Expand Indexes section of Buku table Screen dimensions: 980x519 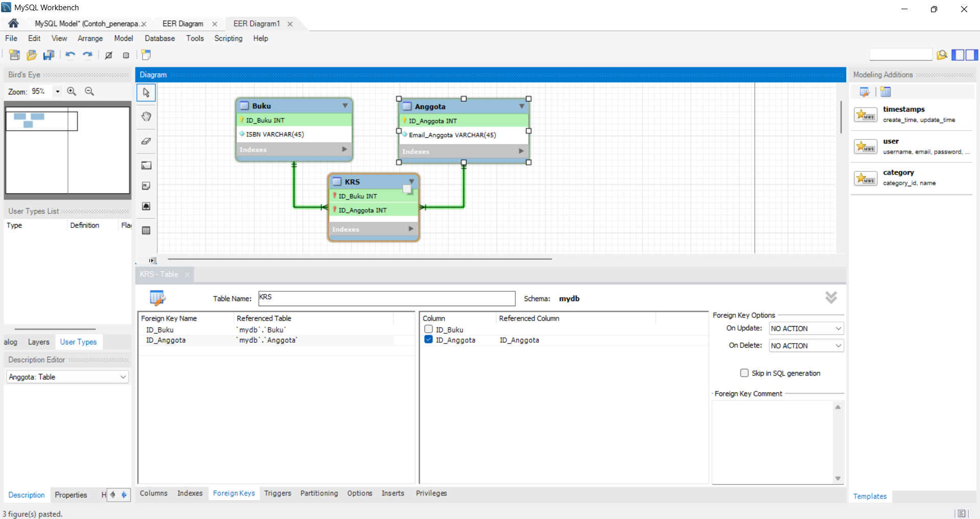344,150
